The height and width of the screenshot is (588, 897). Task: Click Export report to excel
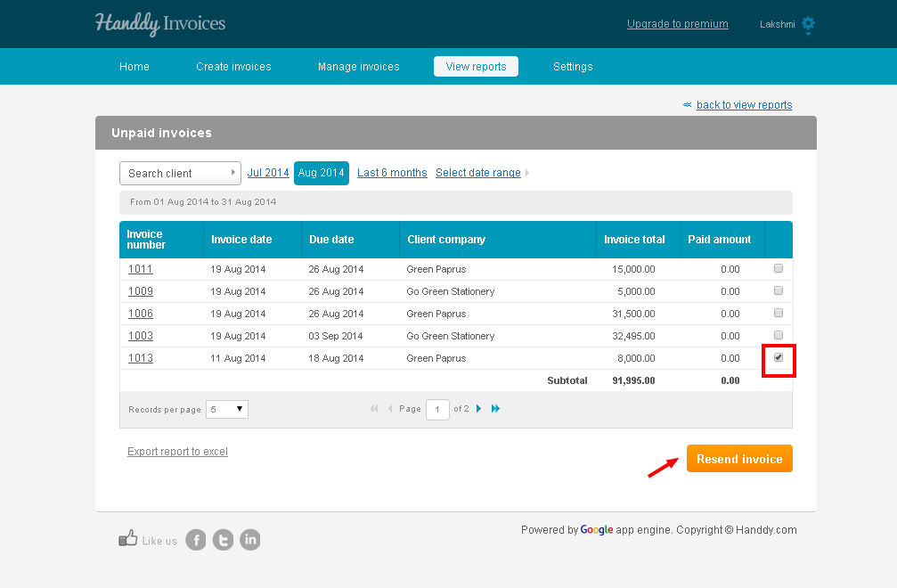coord(177,452)
